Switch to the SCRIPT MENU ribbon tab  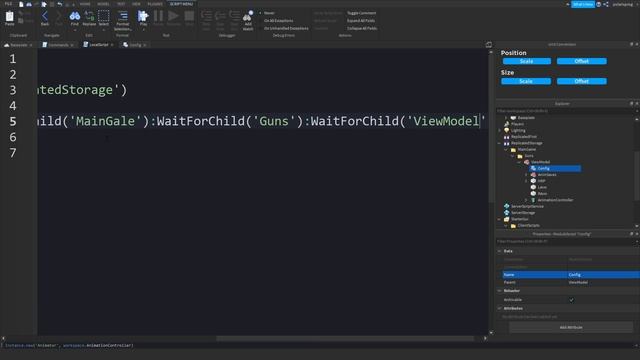(x=181, y=4)
